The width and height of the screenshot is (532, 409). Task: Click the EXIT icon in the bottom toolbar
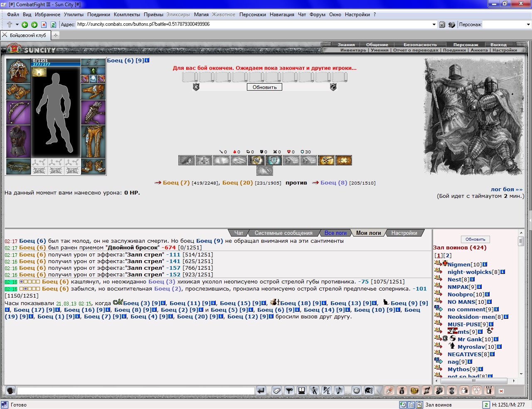tap(489, 390)
